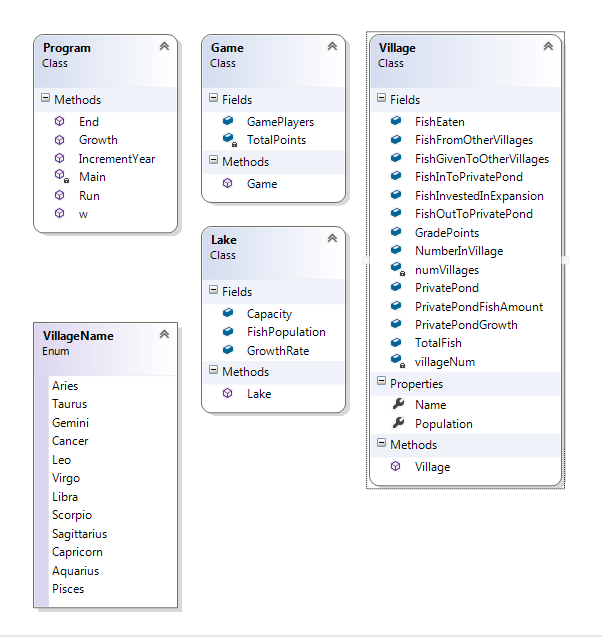The height and width of the screenshot is (637, 602).
Task: Select FishInvestedInExpansion field in Village
Action: [479, 196]
